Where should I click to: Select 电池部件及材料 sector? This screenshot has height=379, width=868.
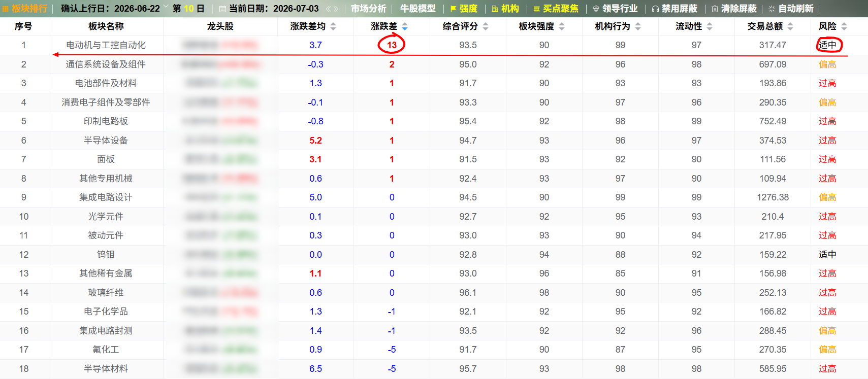(106, 83)
